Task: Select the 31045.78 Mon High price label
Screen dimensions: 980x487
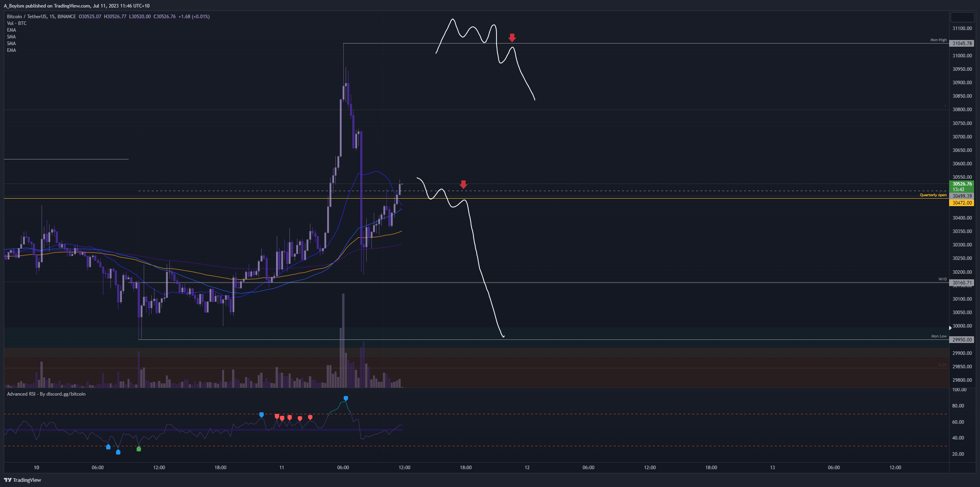Action: coord(962,44)
